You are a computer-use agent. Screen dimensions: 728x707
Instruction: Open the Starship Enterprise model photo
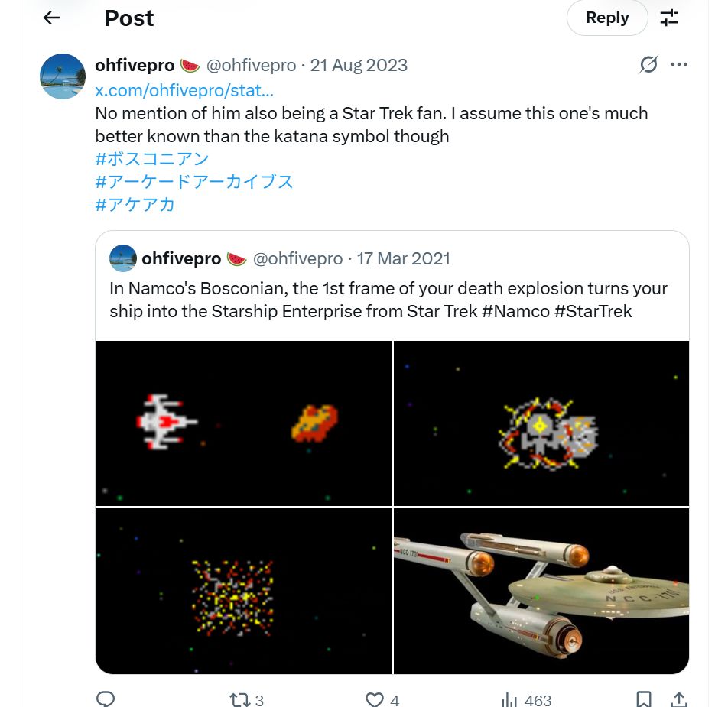tap(541, 591)
